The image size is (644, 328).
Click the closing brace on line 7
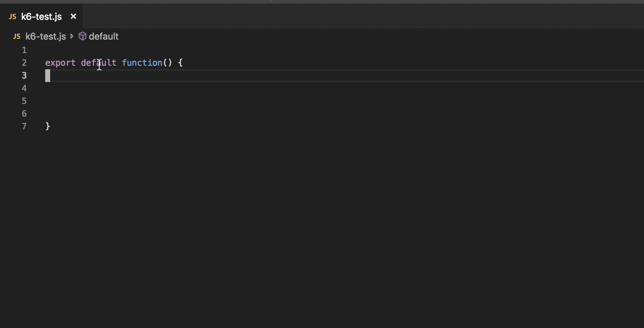[x=48, y=126]
